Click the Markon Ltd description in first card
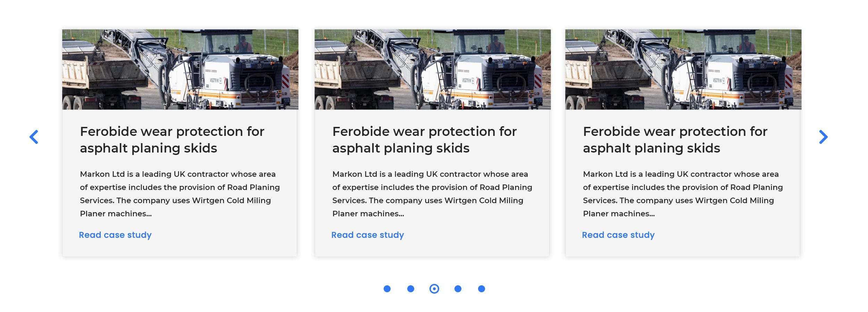 [180, 194]
